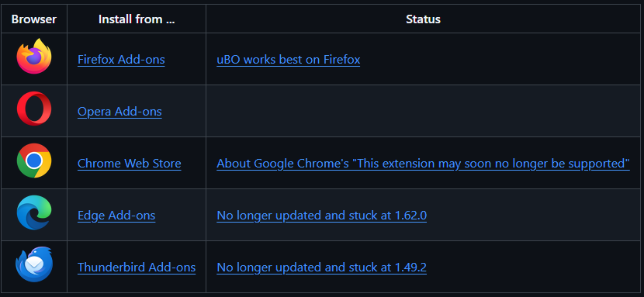This screenshot has height=297, width=644.
Task: Click the Thunderbird mail logo
Action: tap(34, 264)
